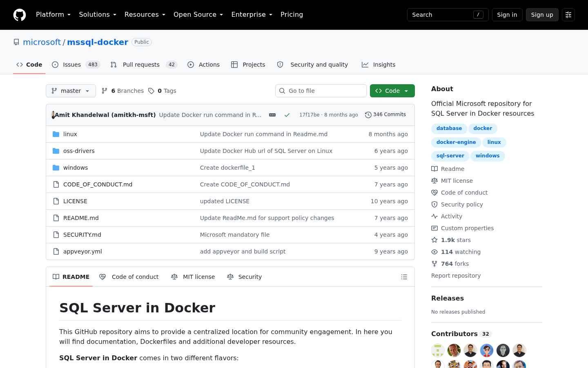
Task: Open the master branch selector
Action: click(71, 91)
